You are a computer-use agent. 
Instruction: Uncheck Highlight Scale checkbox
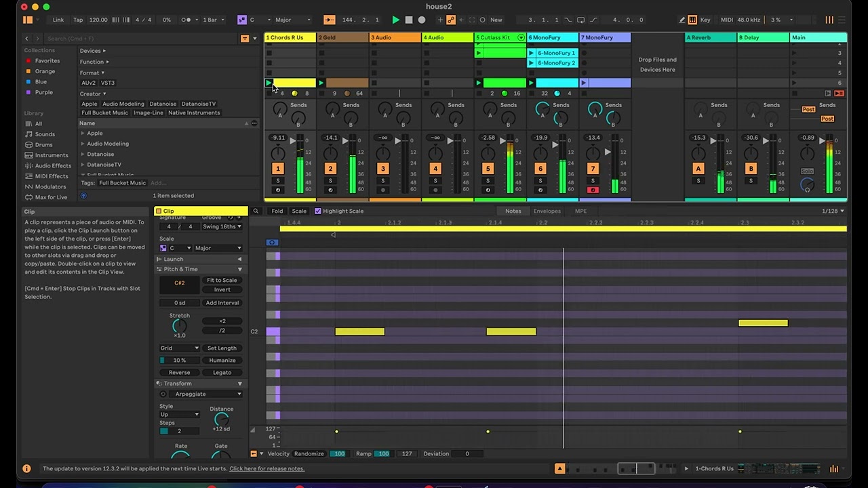click(x=318, y=211)
